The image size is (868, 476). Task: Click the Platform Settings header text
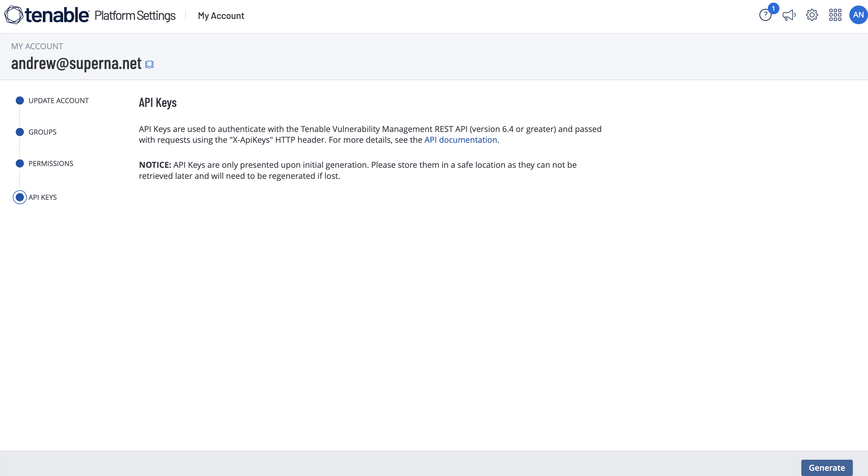(x=135, y=15)
